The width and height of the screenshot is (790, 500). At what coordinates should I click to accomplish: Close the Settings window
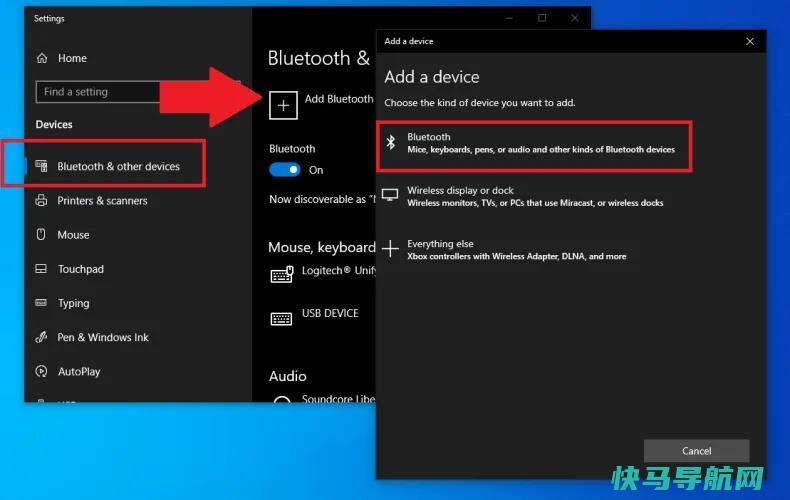(575, 18)
